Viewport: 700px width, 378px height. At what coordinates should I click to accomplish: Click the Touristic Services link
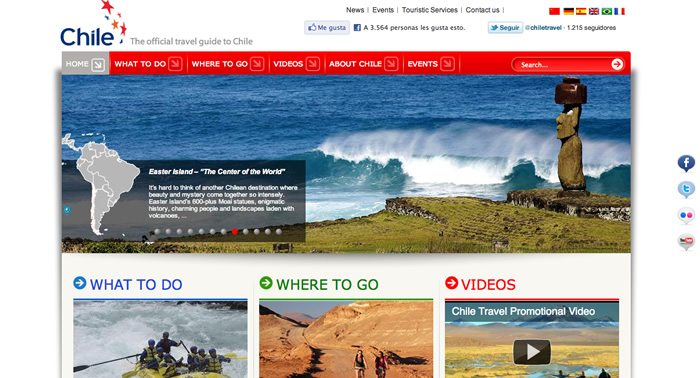pyautogui.click(x=429, y=10)
